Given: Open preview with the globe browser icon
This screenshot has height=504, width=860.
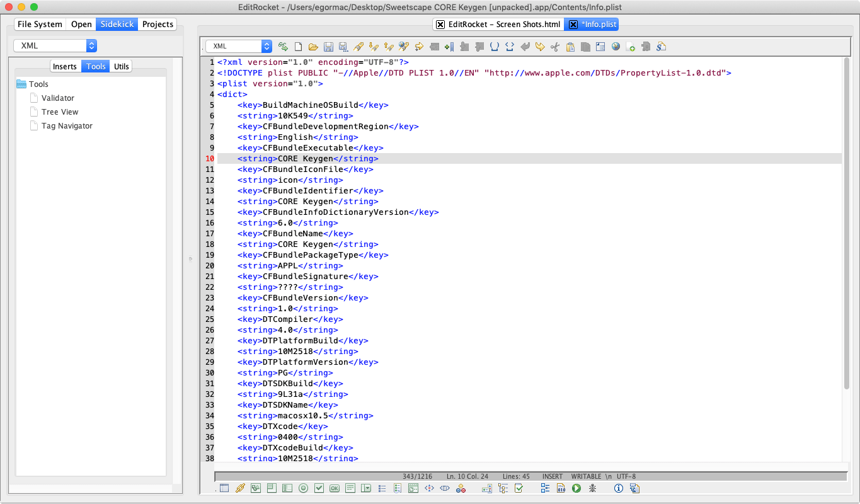Looking at the screenshot, I should click(616, 47).
